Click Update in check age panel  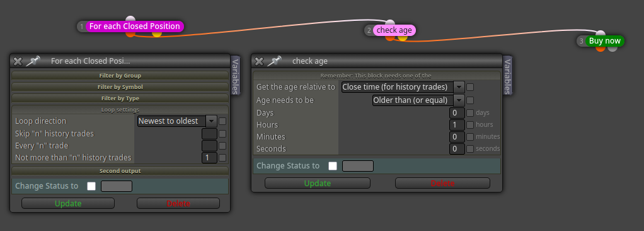coord(318,183)
